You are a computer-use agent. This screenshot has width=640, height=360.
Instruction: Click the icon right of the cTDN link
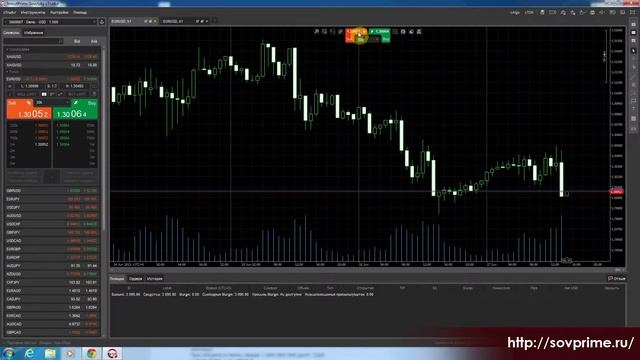(542, 13)
